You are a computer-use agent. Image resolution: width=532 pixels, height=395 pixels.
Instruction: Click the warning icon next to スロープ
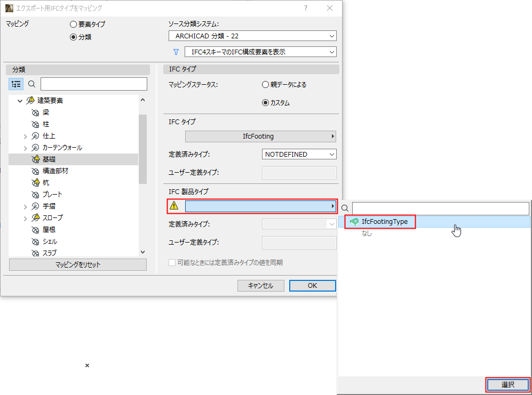(36, 217)
